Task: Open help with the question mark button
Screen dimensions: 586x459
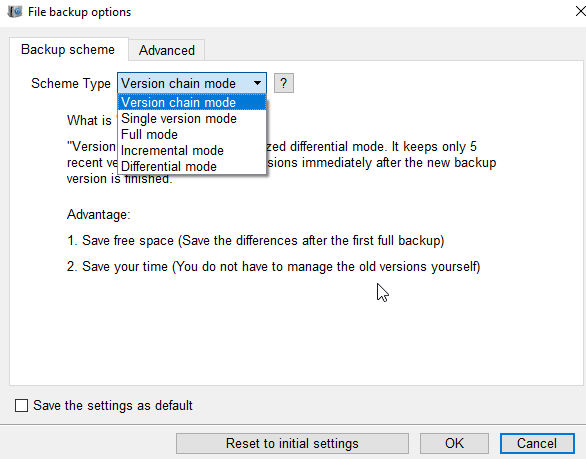Action: 284,83
